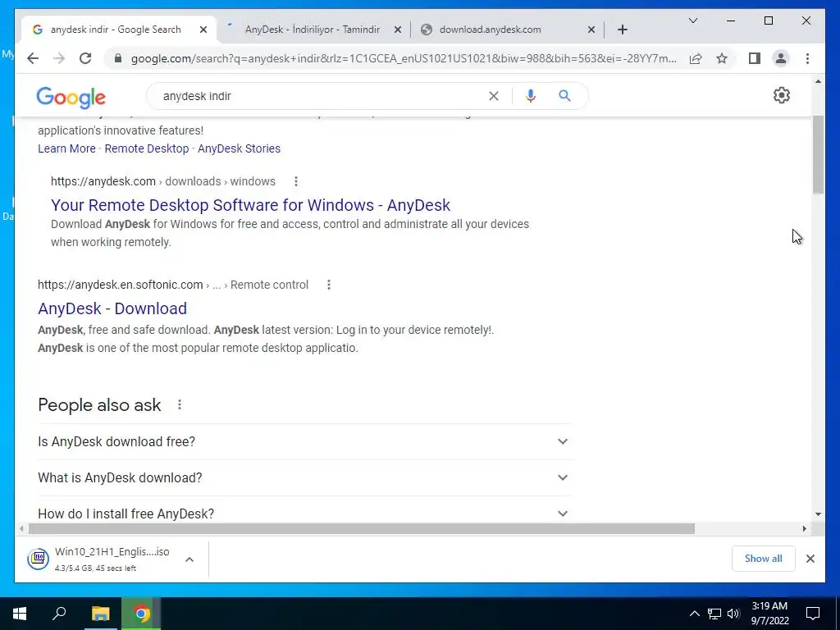This screenshot has width=840, height=630.
Task: Open Windows Start menu
Action: click(x=20, y=614)
